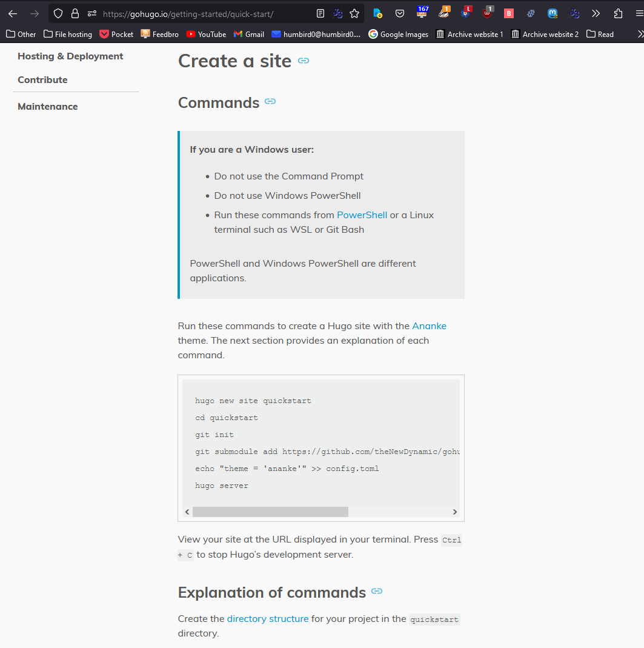Expand the toolbar overflow chevron for more extensions
The image size is (644, 648).
(x=596, y=13)
